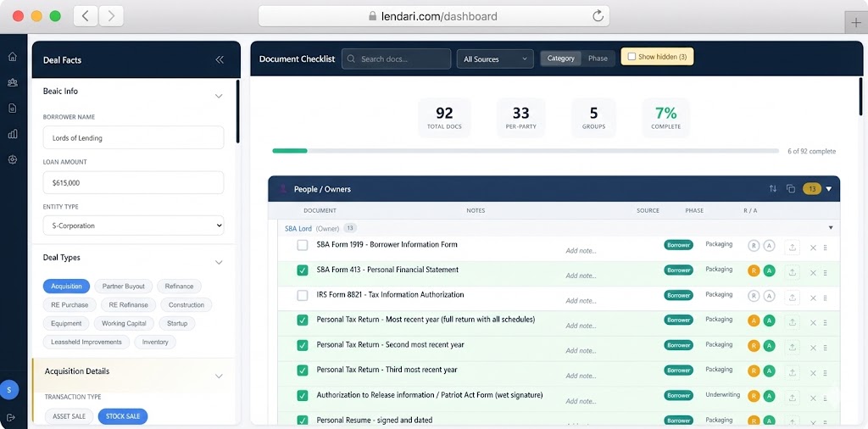Remove the IRS Form 8821 row with X
This screenshot has width=868, height=429.
click(x=813, y=298)
